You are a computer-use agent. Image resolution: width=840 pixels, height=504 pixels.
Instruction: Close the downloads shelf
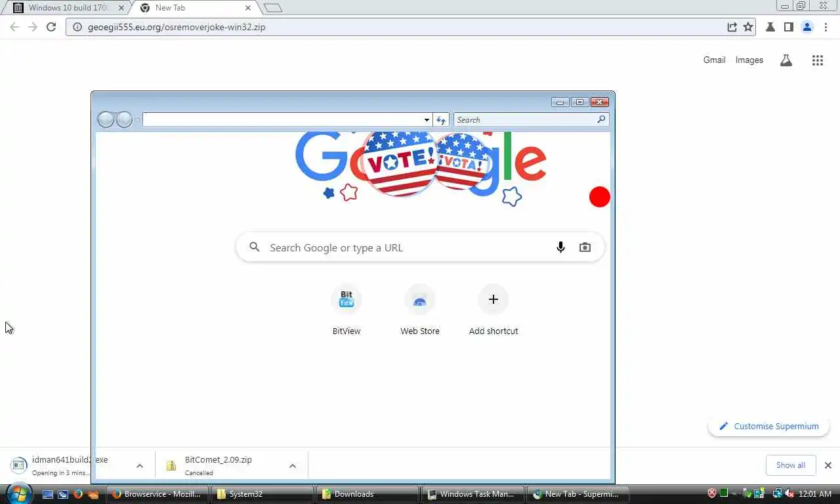pyautogui.click(x=828, y=465)
